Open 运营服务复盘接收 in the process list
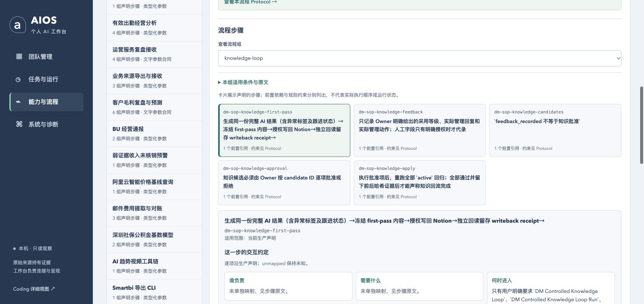644x304 pixels. click(x=154, y=54)
